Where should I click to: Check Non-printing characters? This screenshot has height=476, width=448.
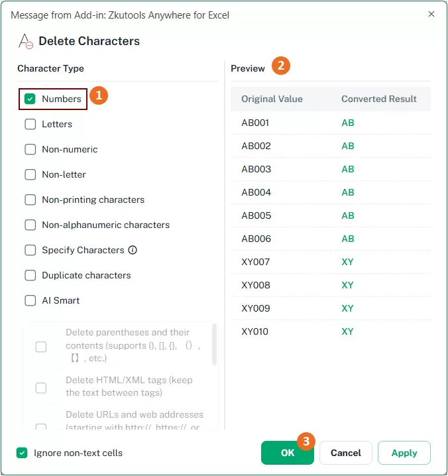click(x=30, y=200)
